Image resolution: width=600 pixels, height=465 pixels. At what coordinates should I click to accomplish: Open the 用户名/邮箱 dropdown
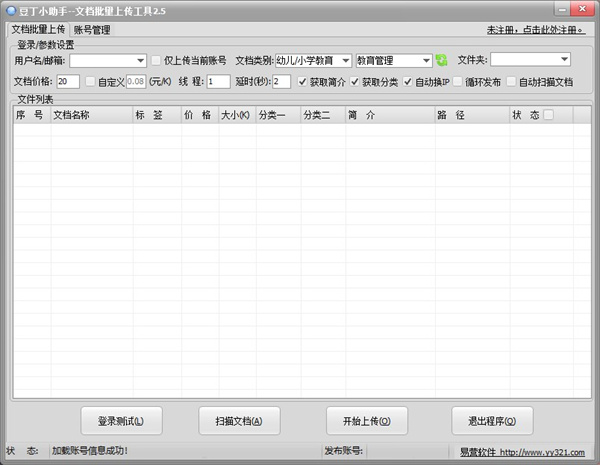pyautogui.click(x=139, y=61)
